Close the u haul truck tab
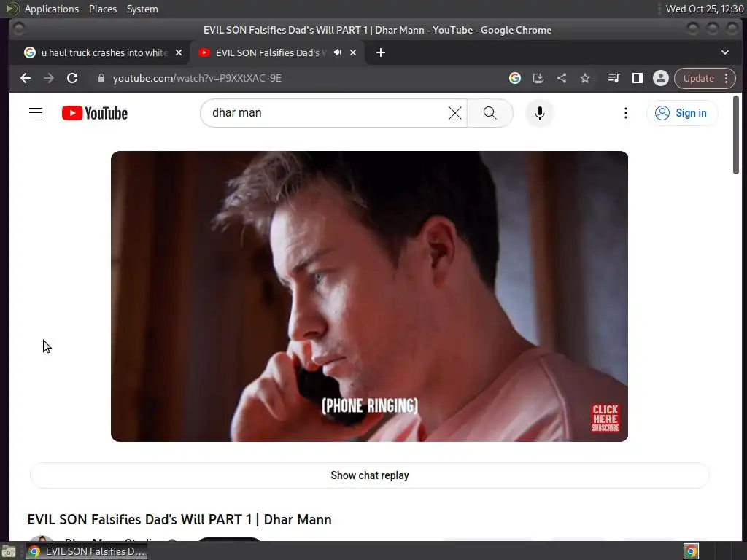 coord(179,52)
